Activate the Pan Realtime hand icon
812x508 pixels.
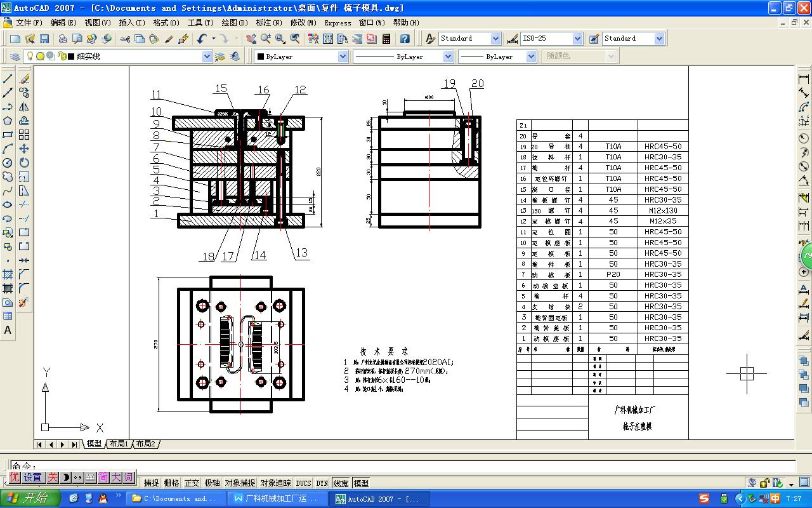coord(251,39)
